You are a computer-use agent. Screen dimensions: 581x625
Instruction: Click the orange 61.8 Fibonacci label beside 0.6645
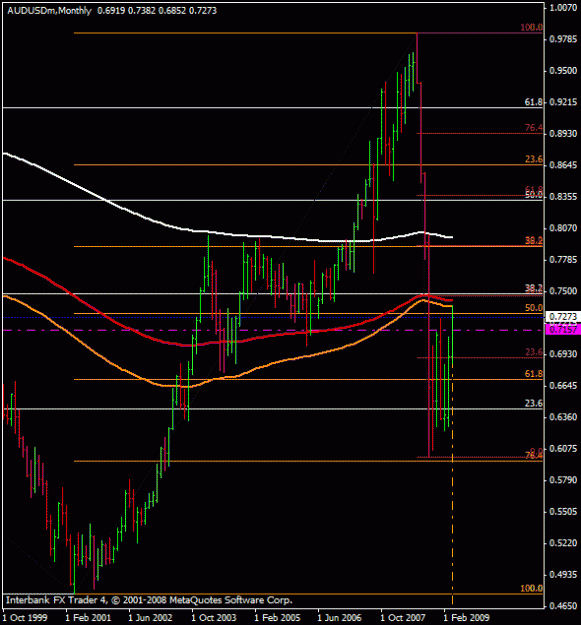[534, 373]
